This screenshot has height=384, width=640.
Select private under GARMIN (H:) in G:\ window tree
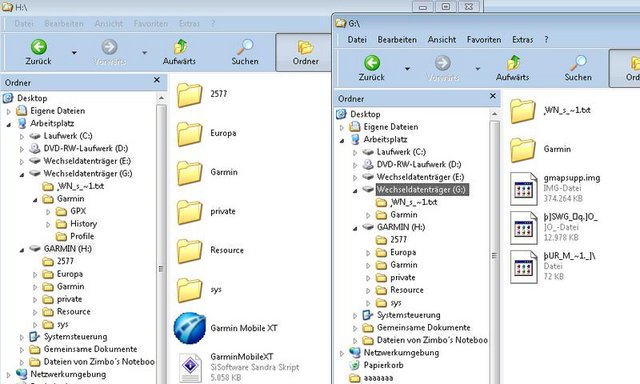(x=402, y=277)
